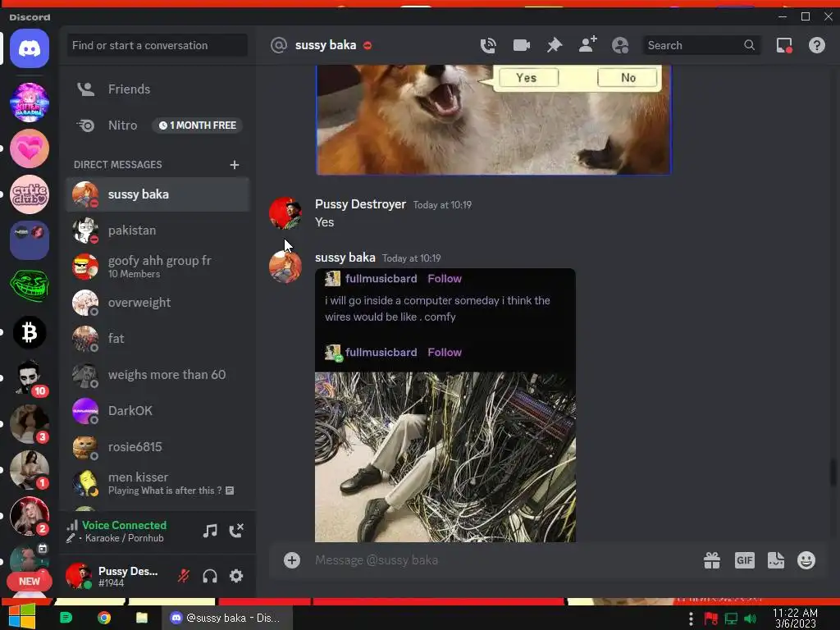Open the sticker picker

click(776, 560)
